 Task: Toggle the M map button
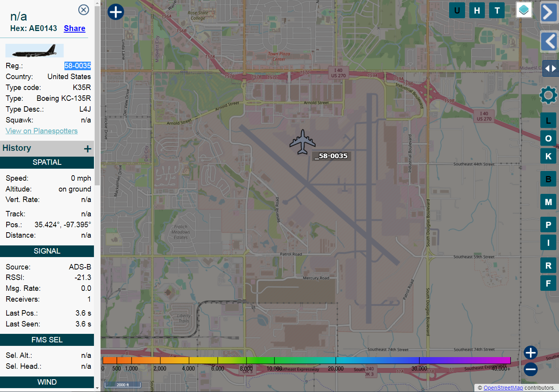548,202
